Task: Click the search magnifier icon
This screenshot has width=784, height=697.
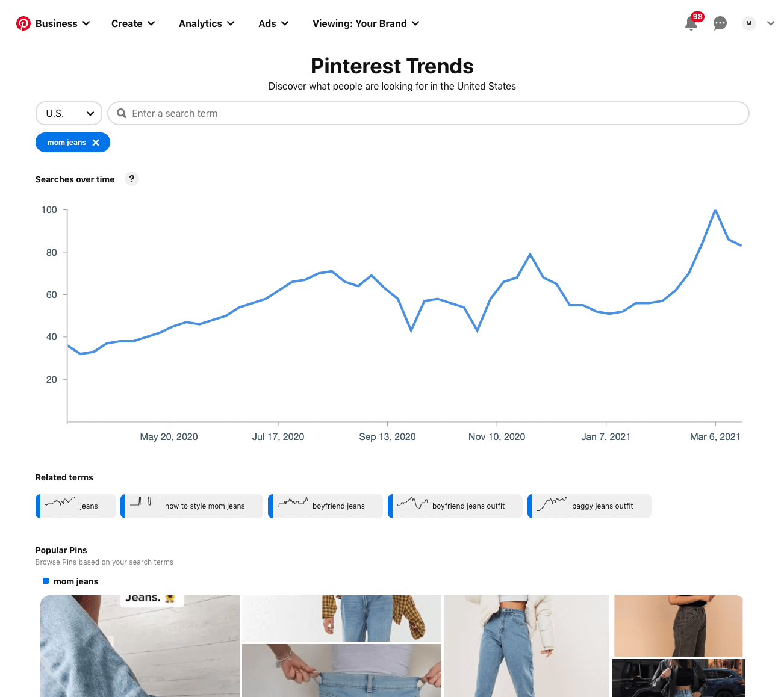Action: [x=122, y=113]
